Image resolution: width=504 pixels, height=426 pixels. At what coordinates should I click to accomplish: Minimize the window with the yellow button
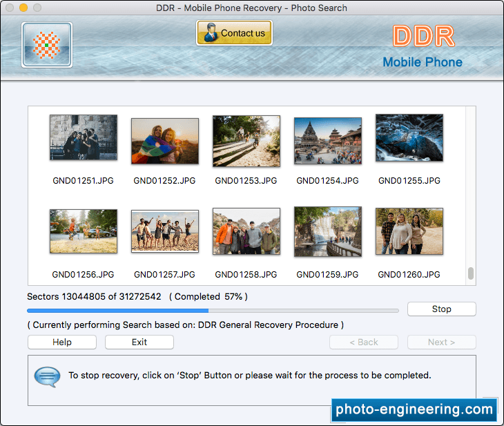pos(23,8)
